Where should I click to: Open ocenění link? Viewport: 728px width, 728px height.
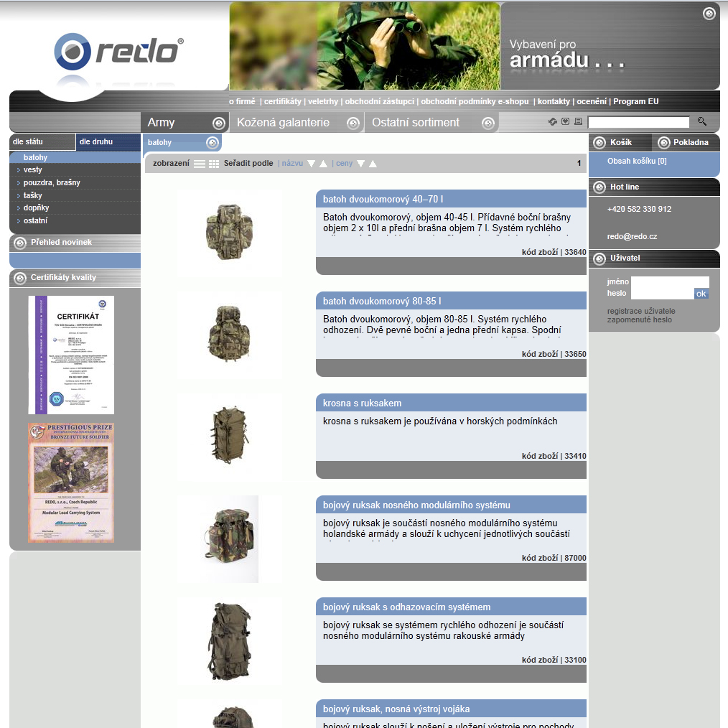(x=592, y=101)
